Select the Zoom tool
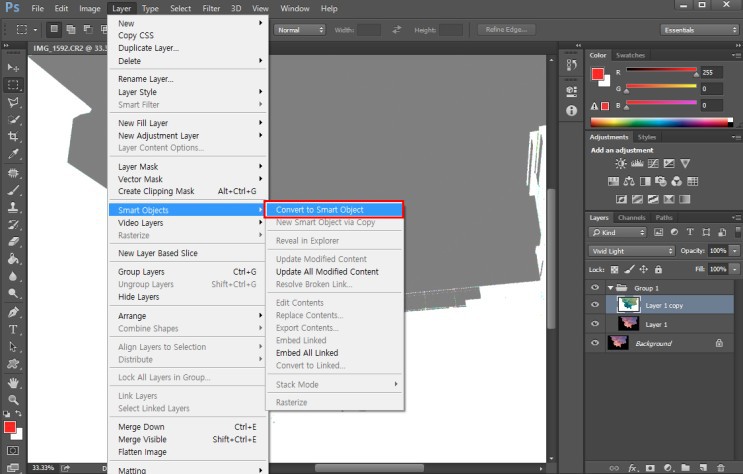This screenshot has width=743, height=474. click(14, 398)
